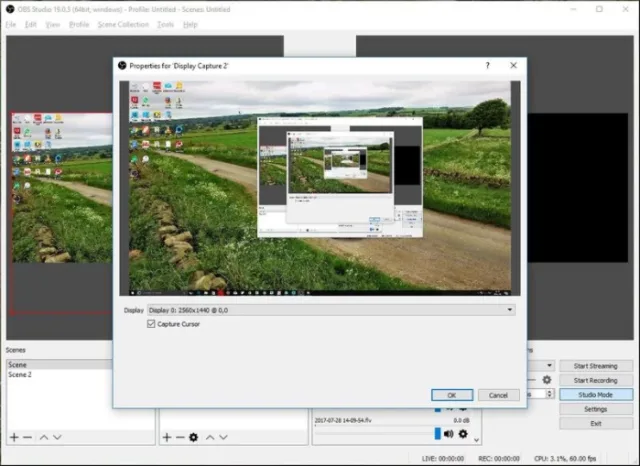Select 'Scene 2' in the Scenes list

point(59,374)
